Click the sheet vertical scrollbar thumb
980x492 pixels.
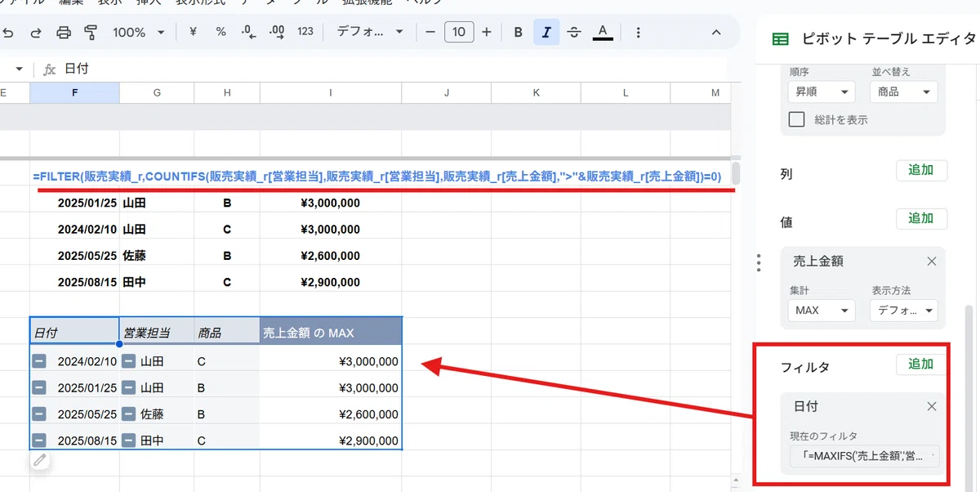click(x=736, y=174)
